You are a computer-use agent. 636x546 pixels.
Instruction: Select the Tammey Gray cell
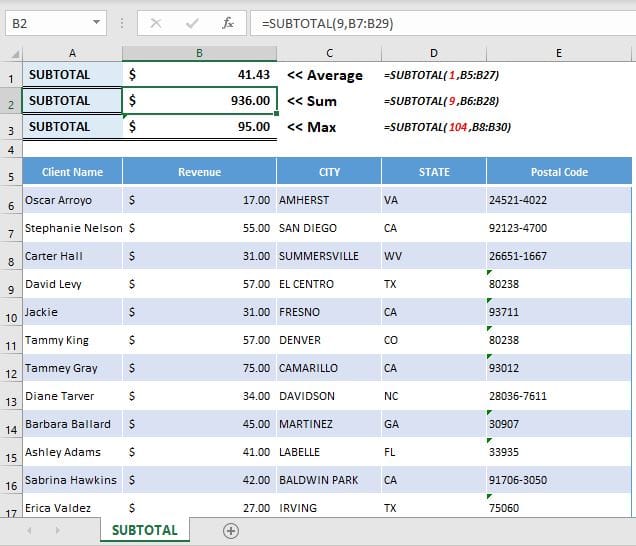click(x=72, y=368)
